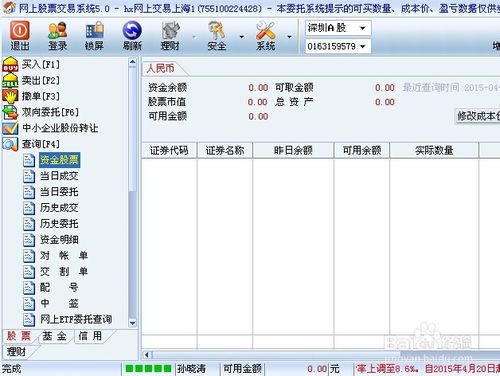Open 网上ETF委托查询 item
The width and height of the screenshot is (500, 376).
76,319
